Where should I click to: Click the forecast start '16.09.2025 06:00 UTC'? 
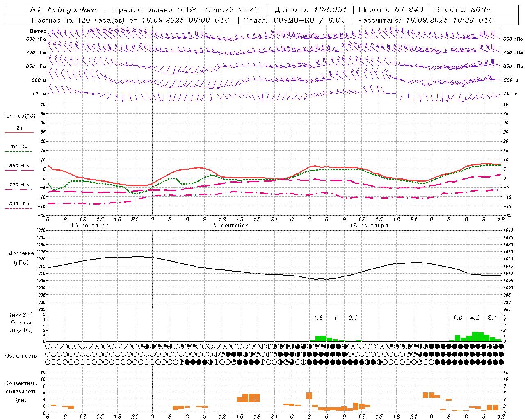point(185,20)
